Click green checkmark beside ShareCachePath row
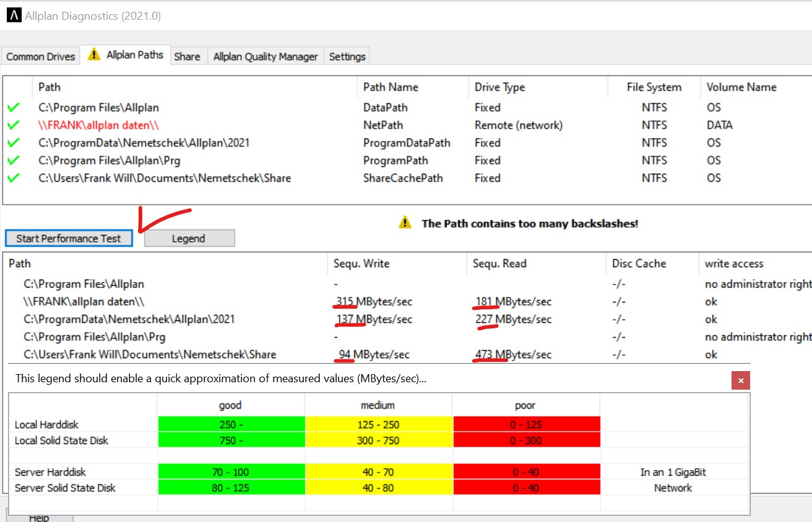This screenshot has width=812, height=522. point(14,178)
